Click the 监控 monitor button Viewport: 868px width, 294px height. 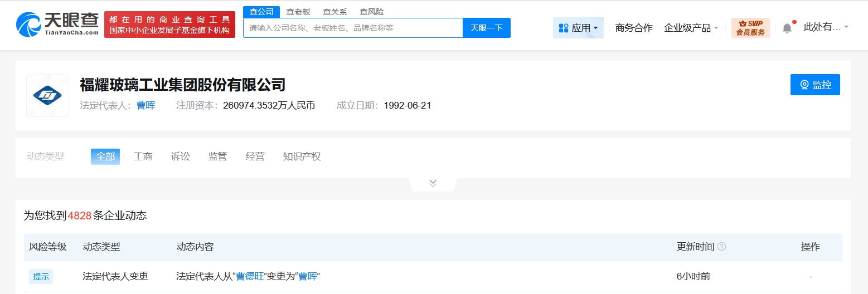(x=814, y=85)
